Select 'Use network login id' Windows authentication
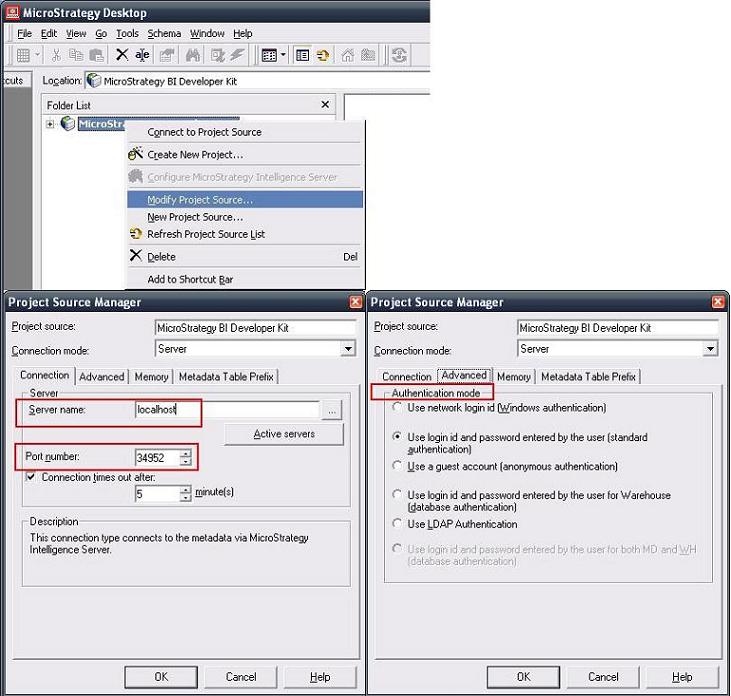The height and width of the screenshot is (696, 731). tap(399, 408)
